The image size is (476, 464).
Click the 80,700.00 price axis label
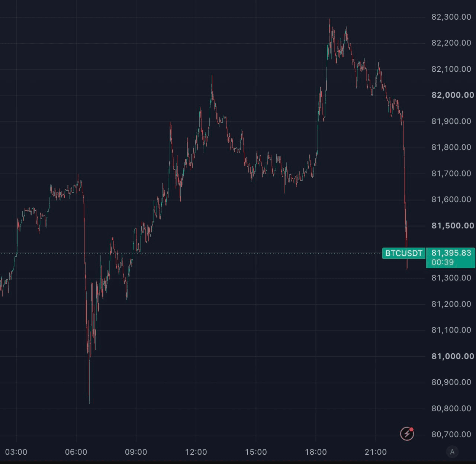click(x=451, y=434)
